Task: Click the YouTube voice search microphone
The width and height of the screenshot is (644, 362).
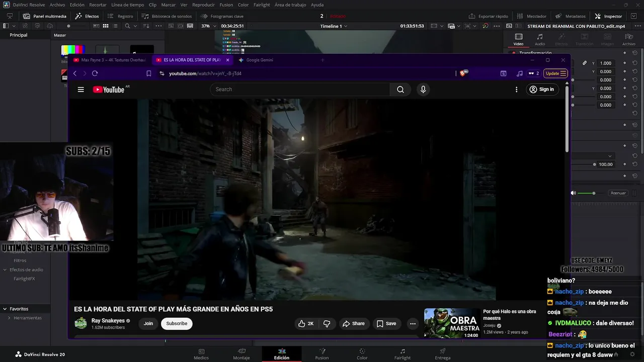Action: click(423, 89)
